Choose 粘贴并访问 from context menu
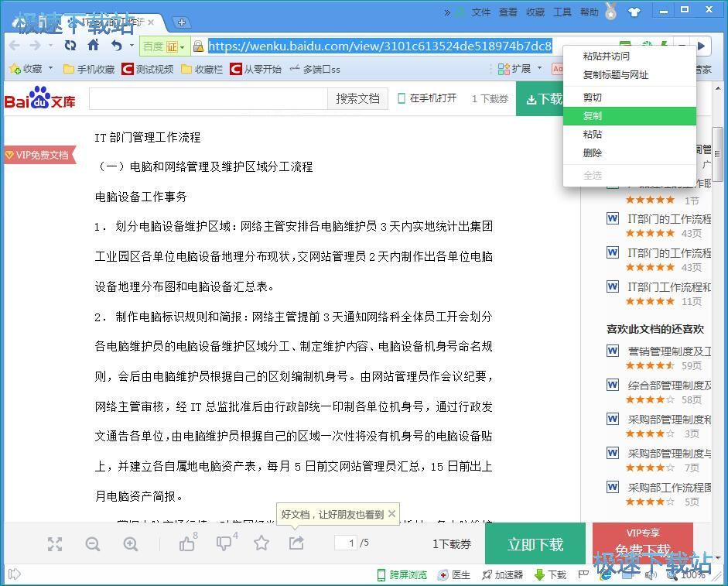 click(x=630, y=57)
